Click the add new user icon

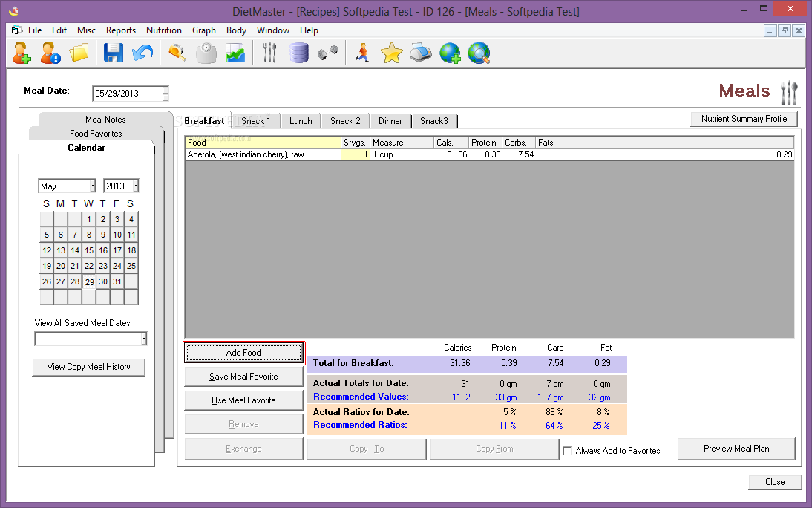point(22,53)
